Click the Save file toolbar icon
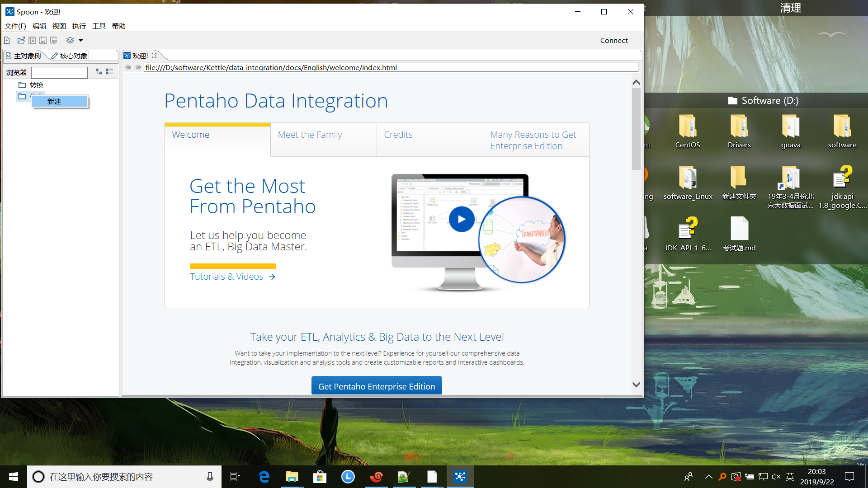Screen dimensions: 868x488 [43, 40]
